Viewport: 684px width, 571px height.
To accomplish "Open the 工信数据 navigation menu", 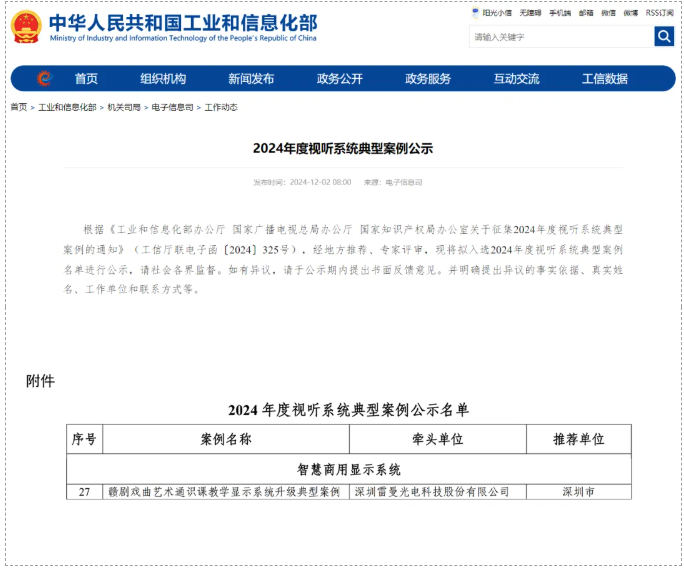I will [605, 79].
